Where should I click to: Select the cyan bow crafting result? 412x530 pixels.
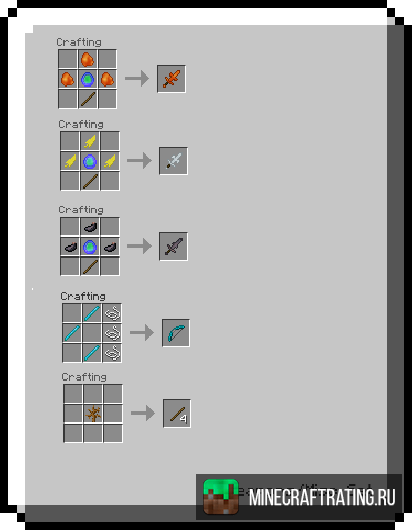coord(176,333)
